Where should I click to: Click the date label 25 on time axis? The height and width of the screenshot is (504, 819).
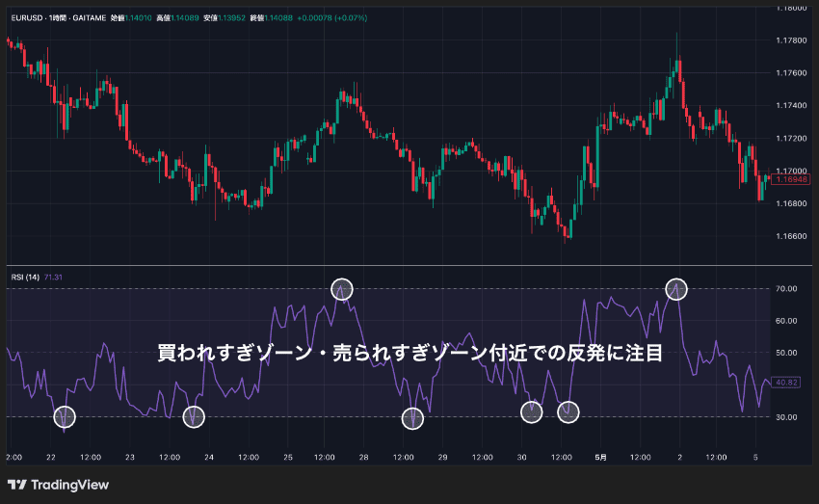pos(288,457)
